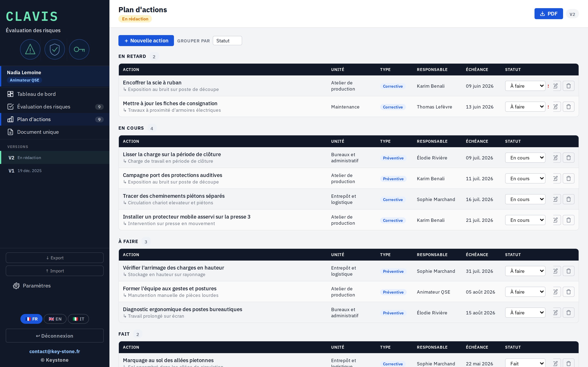Click the key icon in sidebar
Viewport: 588px width, 367px height.
[79, 50]
